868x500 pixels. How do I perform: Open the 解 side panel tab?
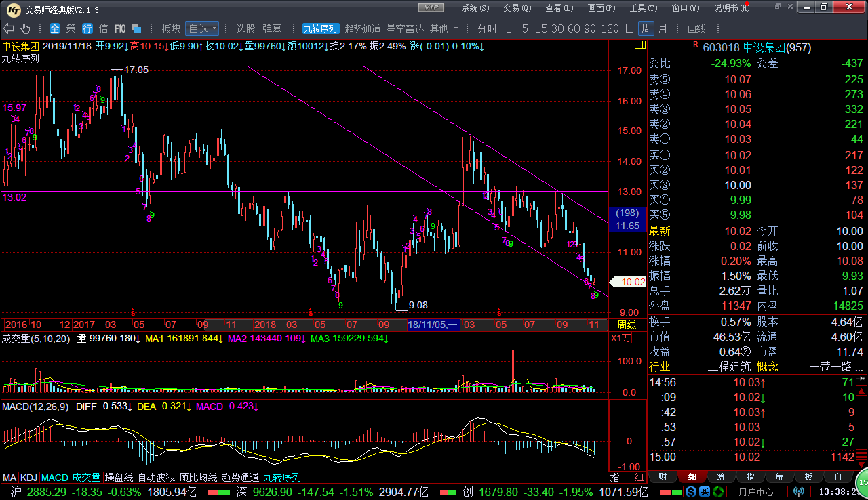[x=779, y=477]
